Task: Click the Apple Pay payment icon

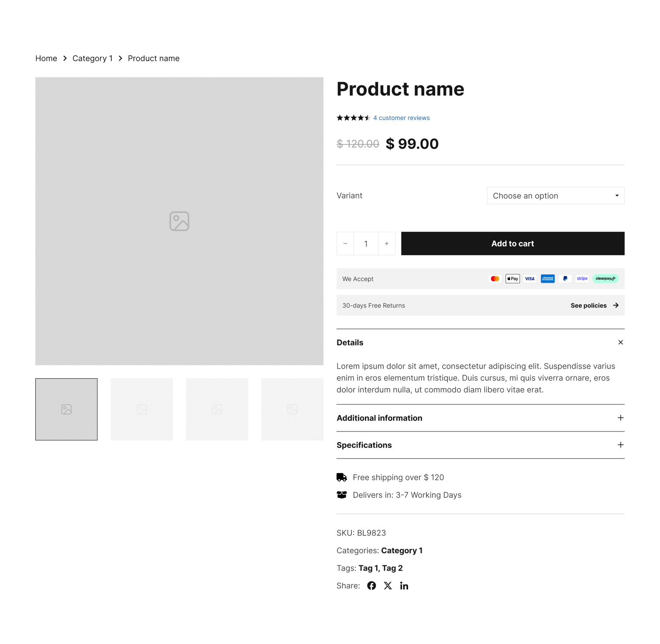Action: (x=512, y=279)
